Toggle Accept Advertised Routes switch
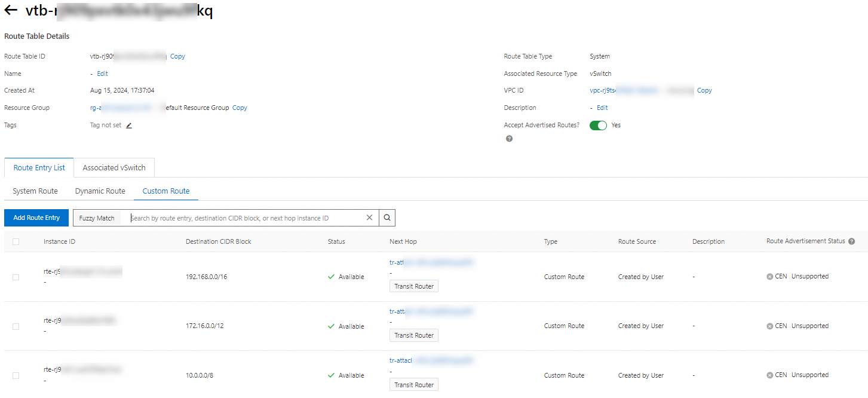This screenshot has height=398, width=868. pos(598,125)
